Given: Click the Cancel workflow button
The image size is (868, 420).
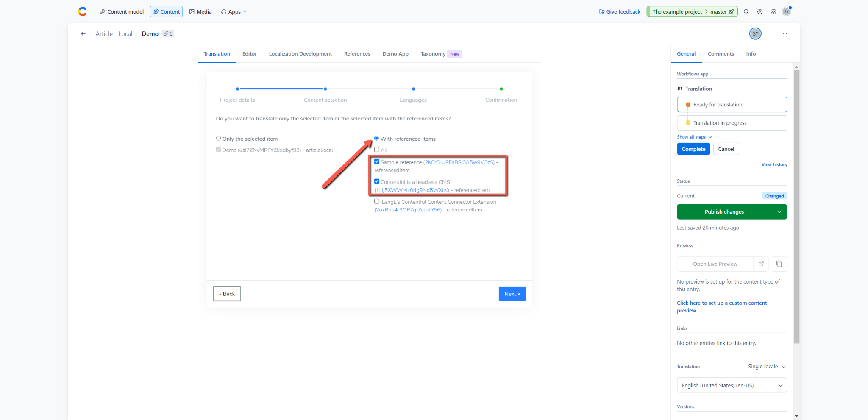Looking at the screenshot, I should tap(726, 149).
